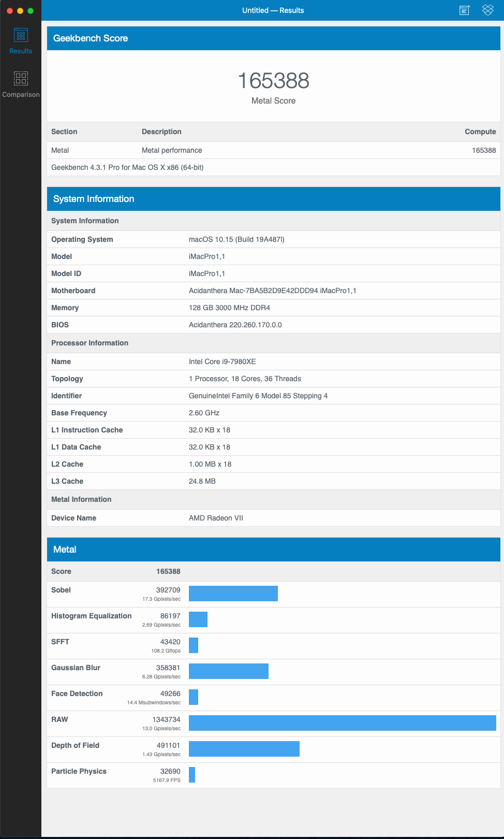The image size is (504, 839).
Task: Select BIOS value Acidanthera 220.260.170.0.0
Action: (235, 325)
